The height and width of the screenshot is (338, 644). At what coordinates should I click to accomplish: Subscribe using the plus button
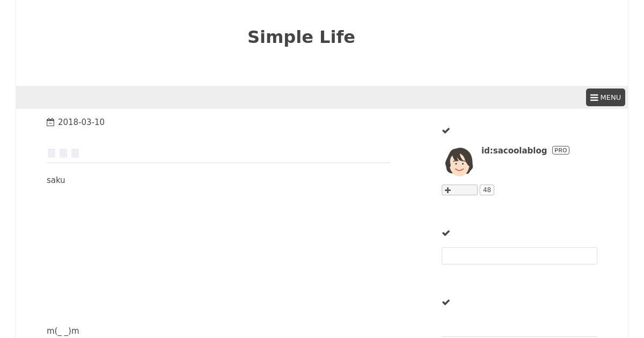click(459, 190)
